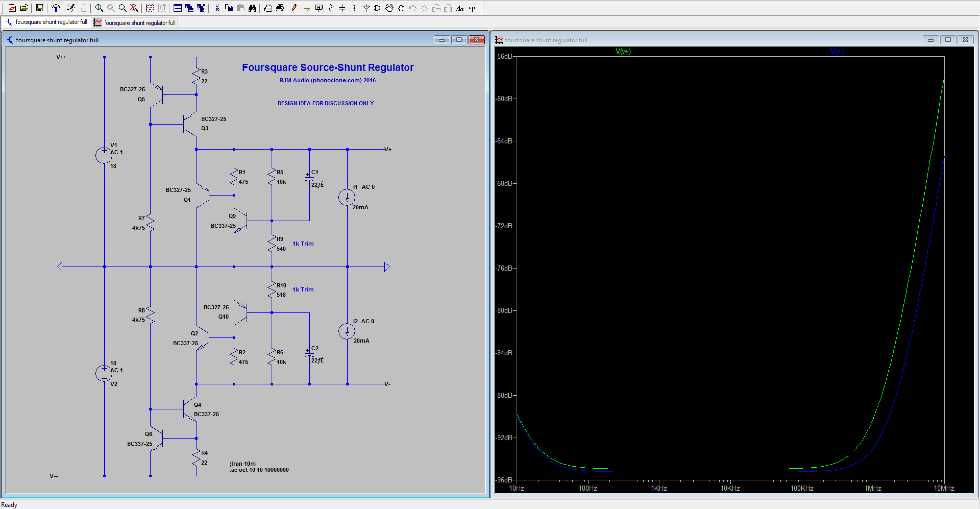Open print setup icon

(x=268, y=8)
